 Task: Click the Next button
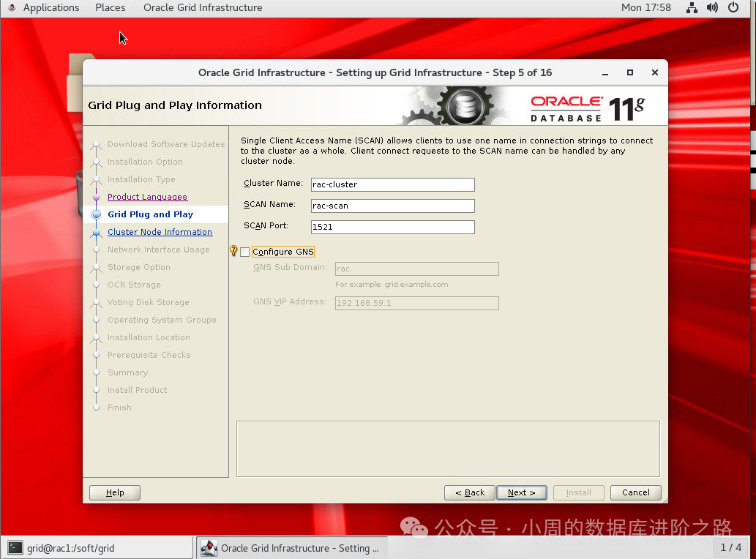522,492
